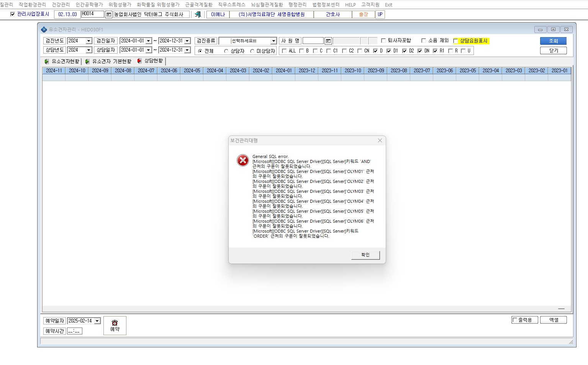588x365 pixels.
Task: Select the 미상담자 radio button
Action: (252, 51)
